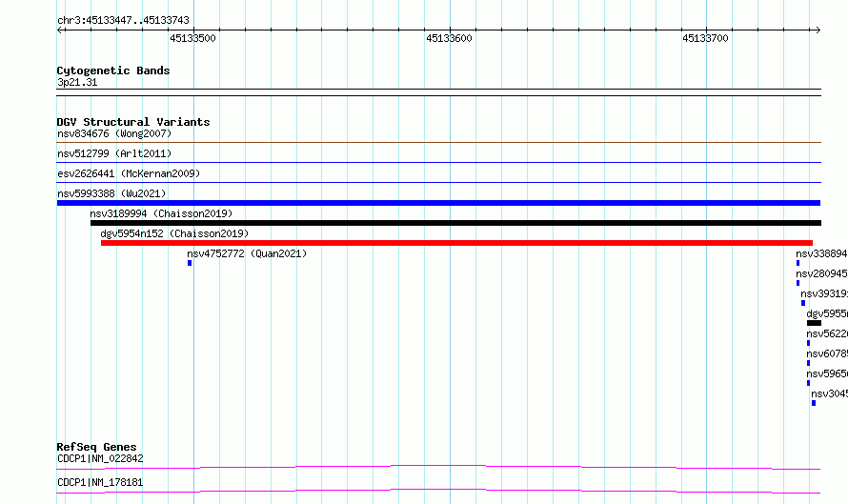848x504 pixels.
Task: Select the RefSeq Genes track title
Action: tap(97, 447)
